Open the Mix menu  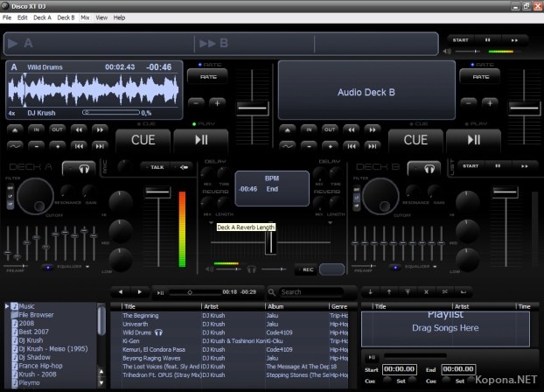[x=85, y=17]
